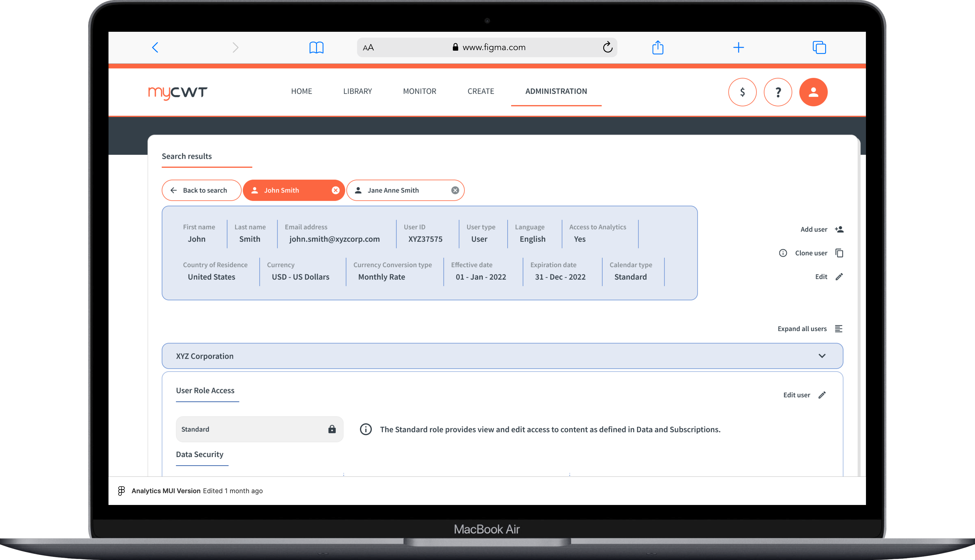Image resolution: width=975 pixels, height=560 pixels.
Task: Open a new tab with plus icon
Action: [738, 47]
